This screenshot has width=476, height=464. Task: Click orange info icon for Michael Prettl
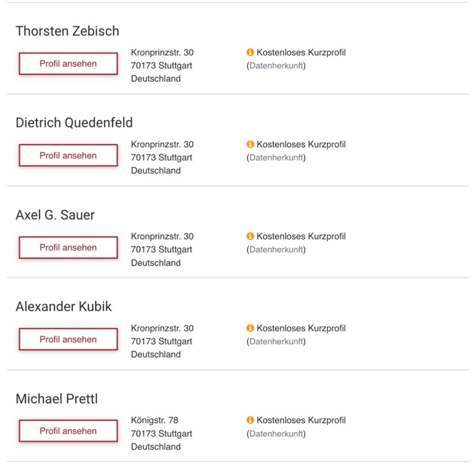pos(250,420)
